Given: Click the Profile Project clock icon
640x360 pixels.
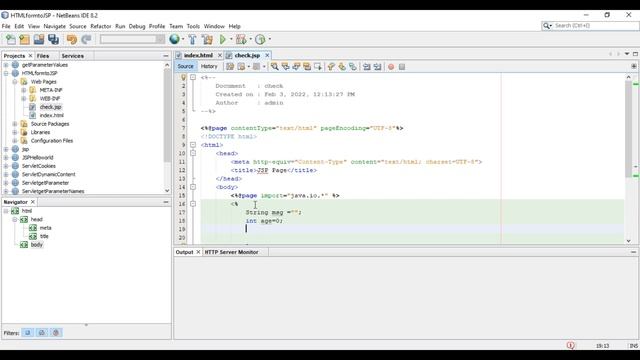Looking at the screenshot, I should pos(260,40).
